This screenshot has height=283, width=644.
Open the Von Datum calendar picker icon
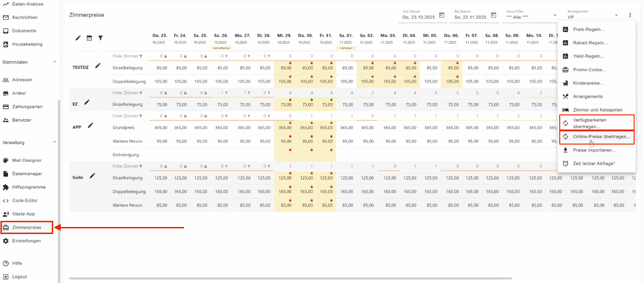tap(442, 15)
